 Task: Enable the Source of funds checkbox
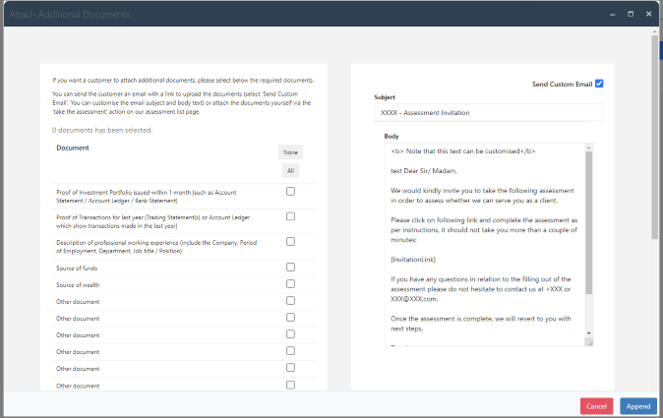click(x=290, y=267)
